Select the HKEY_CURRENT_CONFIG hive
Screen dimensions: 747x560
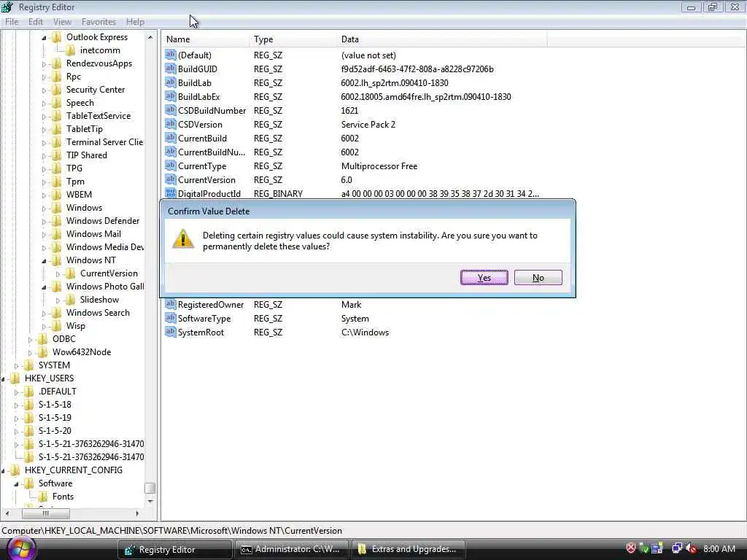pos(74,470)
